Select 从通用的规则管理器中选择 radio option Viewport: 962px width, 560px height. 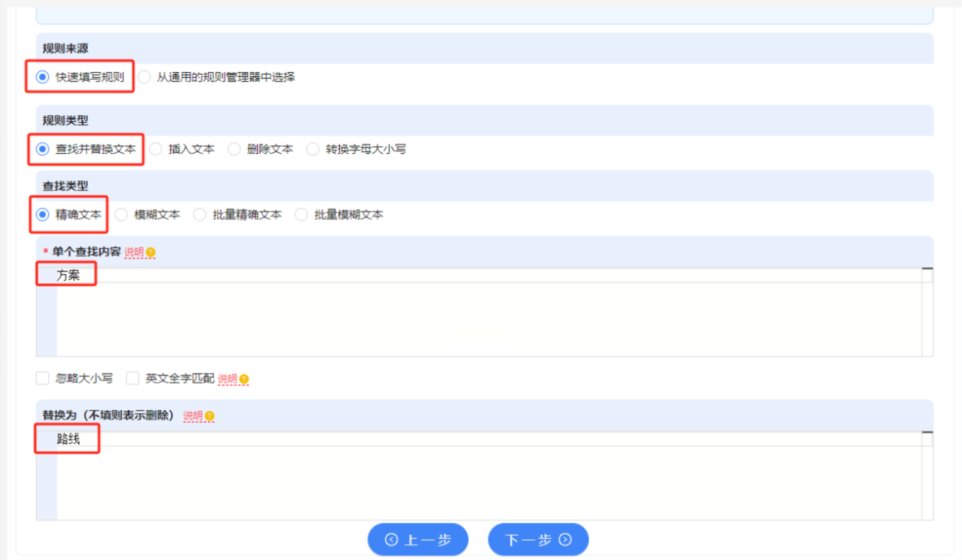145,77
